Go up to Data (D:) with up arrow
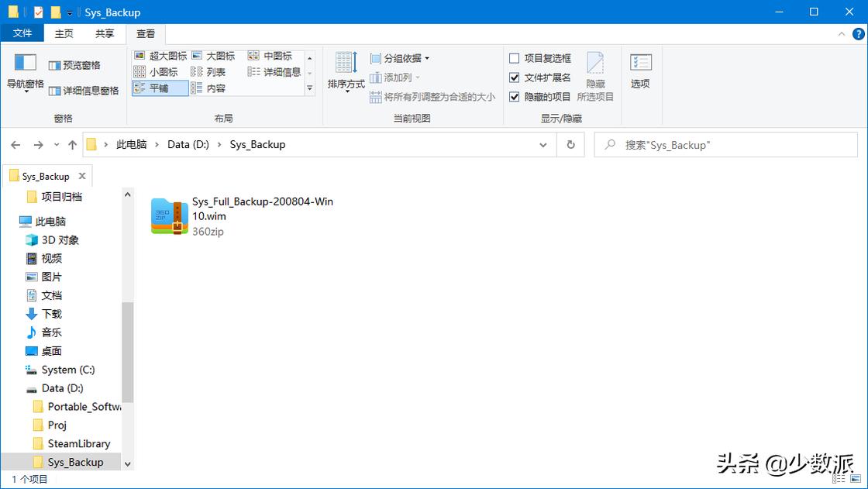 point(72,144)
